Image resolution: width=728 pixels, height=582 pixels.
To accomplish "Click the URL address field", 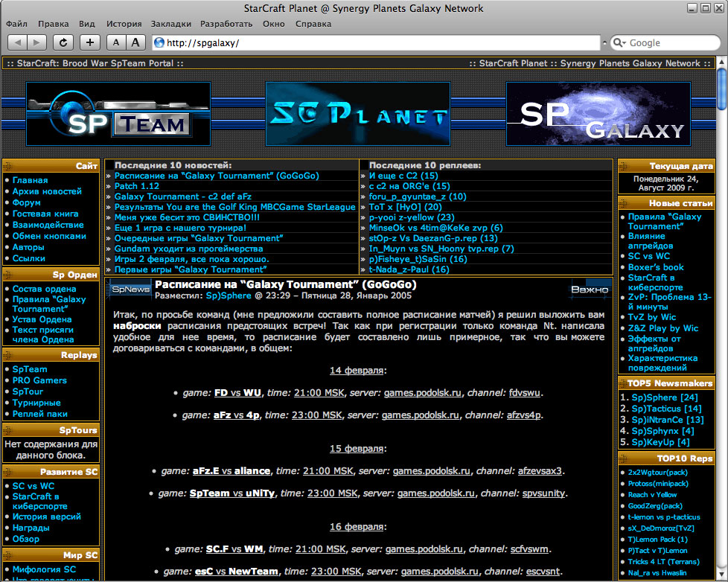I will tap(377, 42).
